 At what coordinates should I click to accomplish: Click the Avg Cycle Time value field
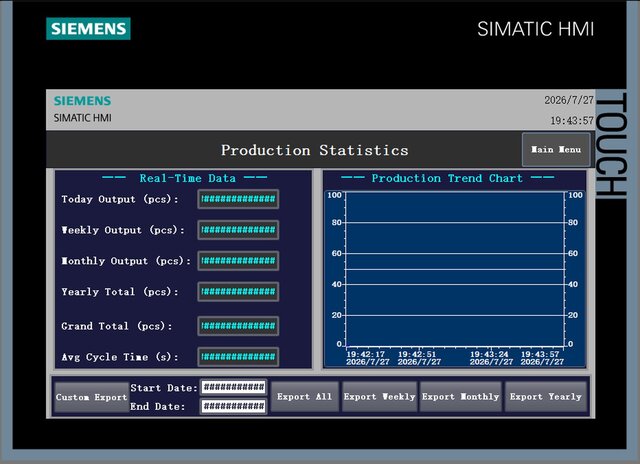coord(238,357)
